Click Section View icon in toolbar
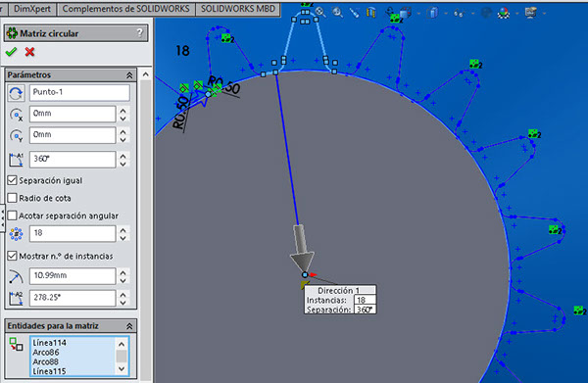Image resolution: width=588 pixels, height=383 pixels. (370, 13)
